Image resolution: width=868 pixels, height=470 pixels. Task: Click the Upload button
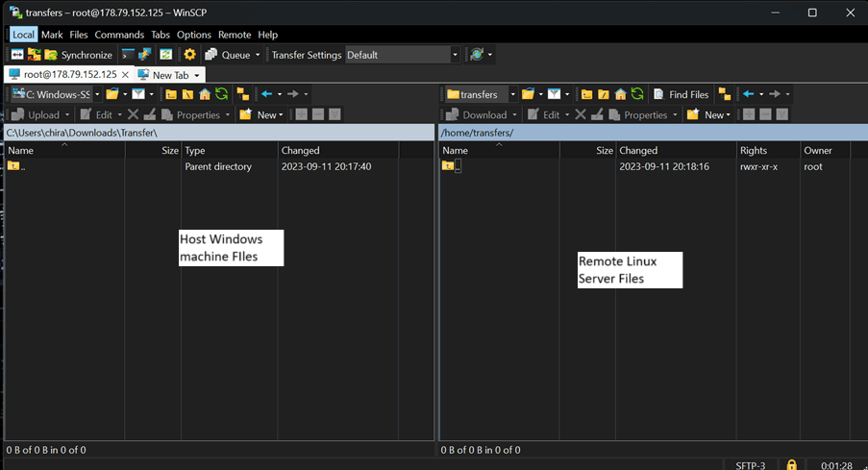[x=36, y=114]
